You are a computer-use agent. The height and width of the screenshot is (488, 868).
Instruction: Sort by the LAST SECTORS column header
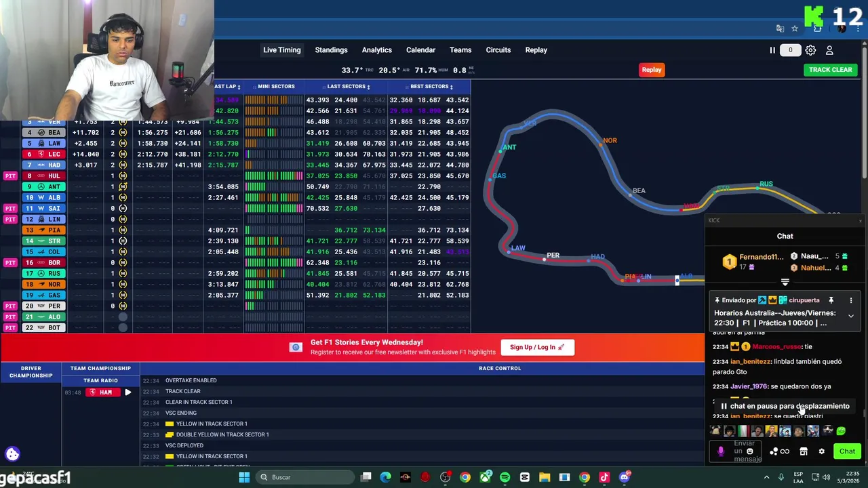click(348, 87)
